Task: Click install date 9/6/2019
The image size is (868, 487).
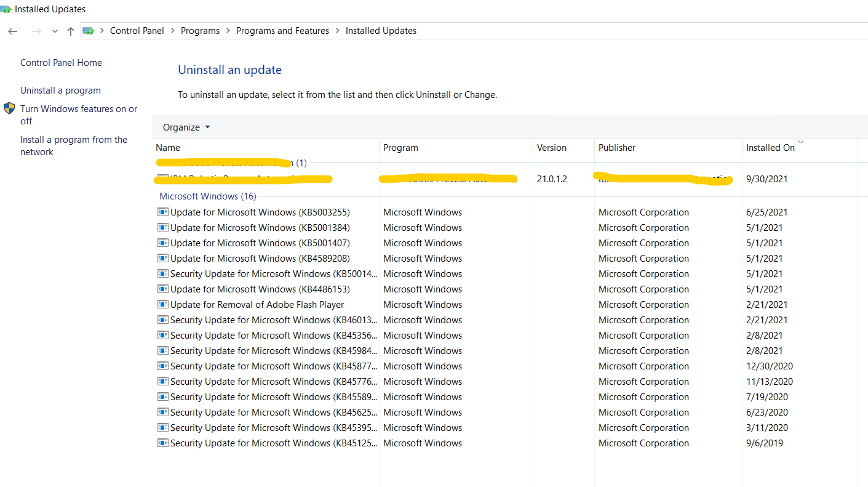Action: [765, 443]
